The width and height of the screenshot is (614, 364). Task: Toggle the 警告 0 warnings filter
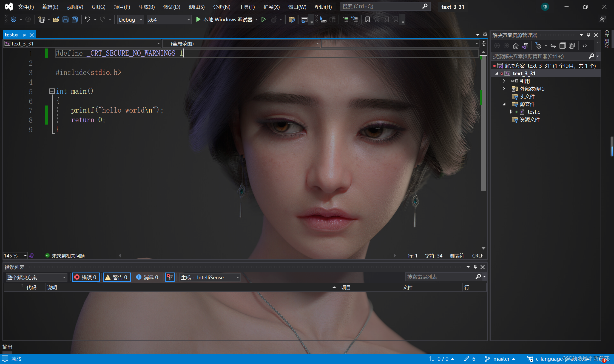[x=117, y=277]
